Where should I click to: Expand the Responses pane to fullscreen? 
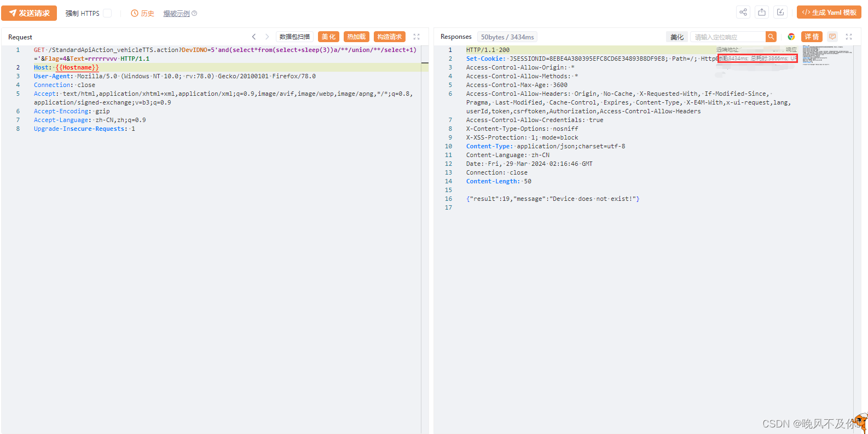(x=849, y=37)
